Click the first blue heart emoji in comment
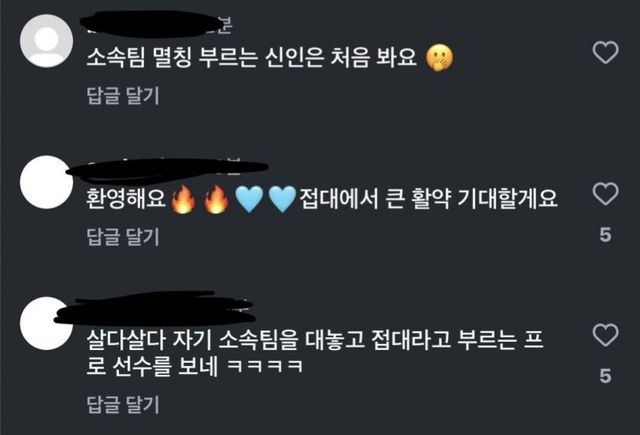This screenshot has height=435, width=640. point(249,199)
